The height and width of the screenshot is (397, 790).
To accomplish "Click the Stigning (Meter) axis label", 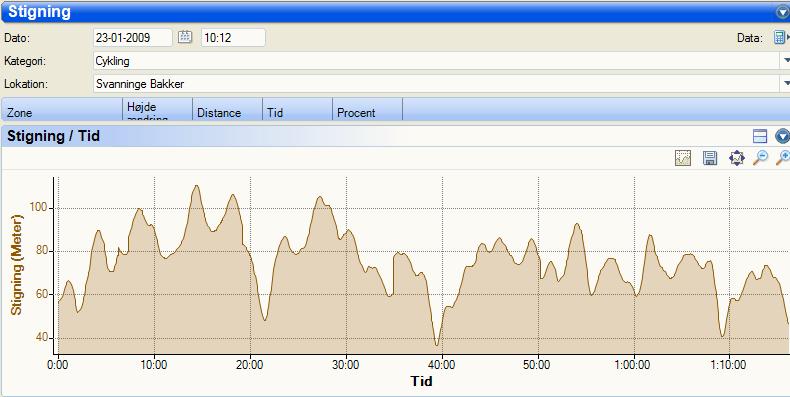I will pyautogui.click(x=17, y=265).
